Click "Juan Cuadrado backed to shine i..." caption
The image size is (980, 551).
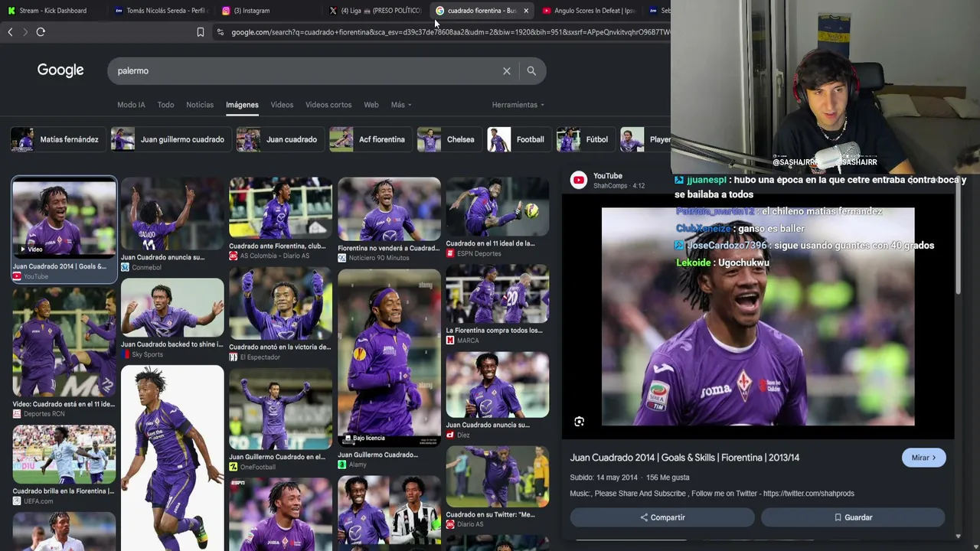pyautogui.click(x=172, y=344)
